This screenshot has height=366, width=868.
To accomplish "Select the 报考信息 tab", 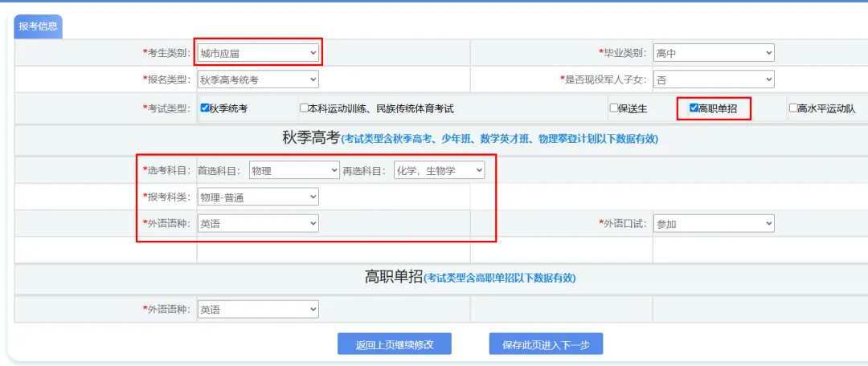I will pos(38,26).
